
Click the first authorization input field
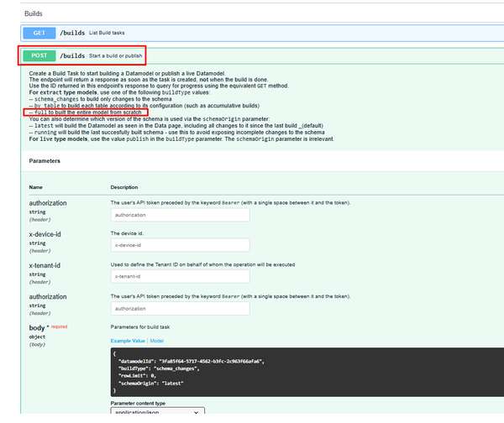pyautogui.click(x=180, y=215)
